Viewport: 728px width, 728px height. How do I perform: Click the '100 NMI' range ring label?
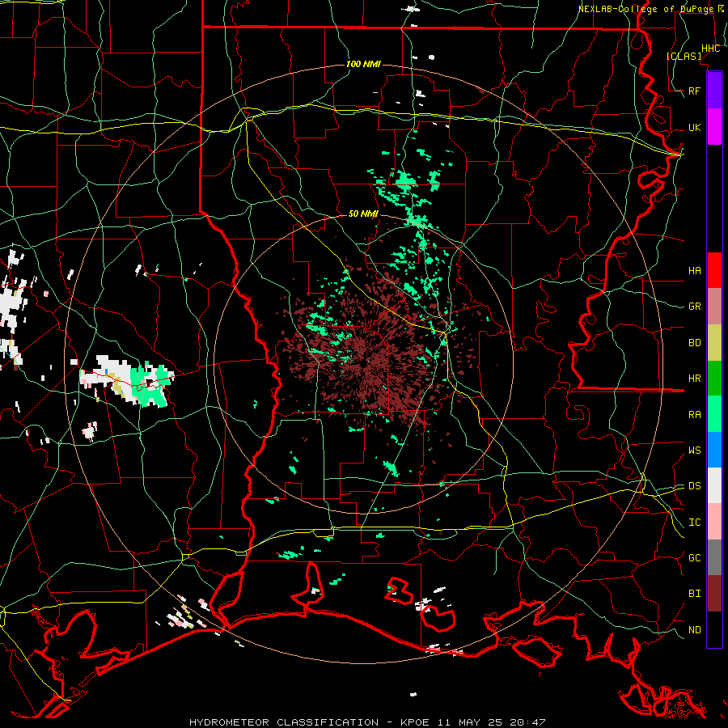pyautogui.click(x=363, y=64)
